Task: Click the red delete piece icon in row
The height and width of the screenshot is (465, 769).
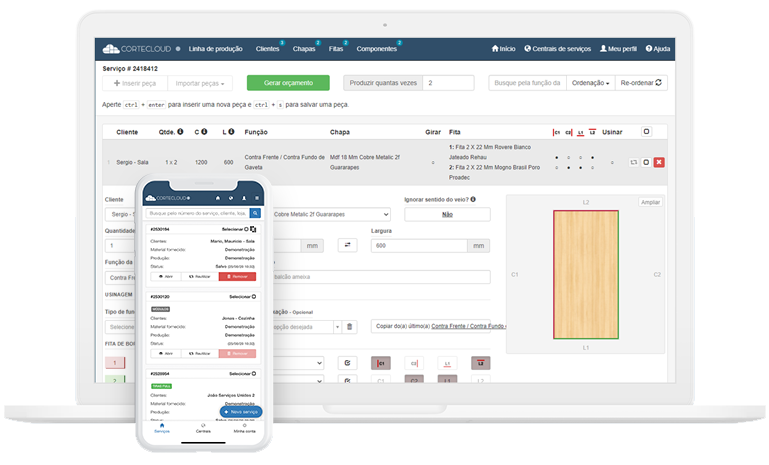Action: click(x=659, y=163)
